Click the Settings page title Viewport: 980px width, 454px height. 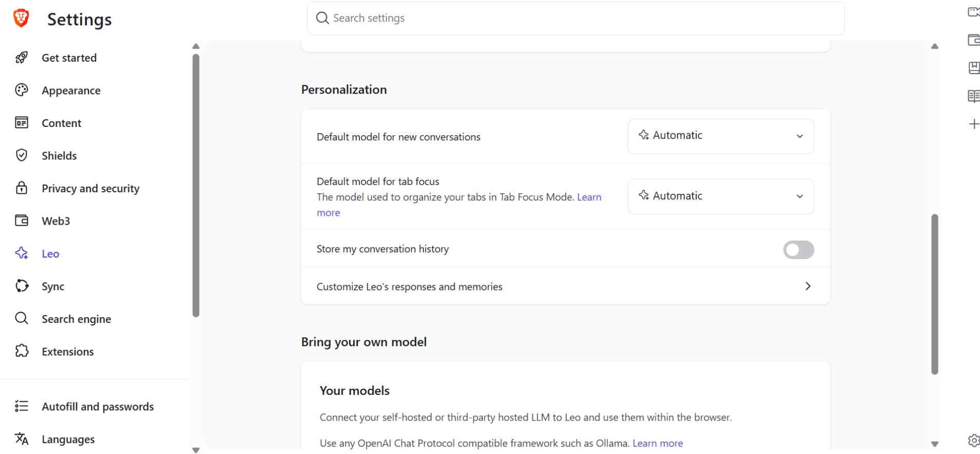pyautogui.click(x=79, y=20)
